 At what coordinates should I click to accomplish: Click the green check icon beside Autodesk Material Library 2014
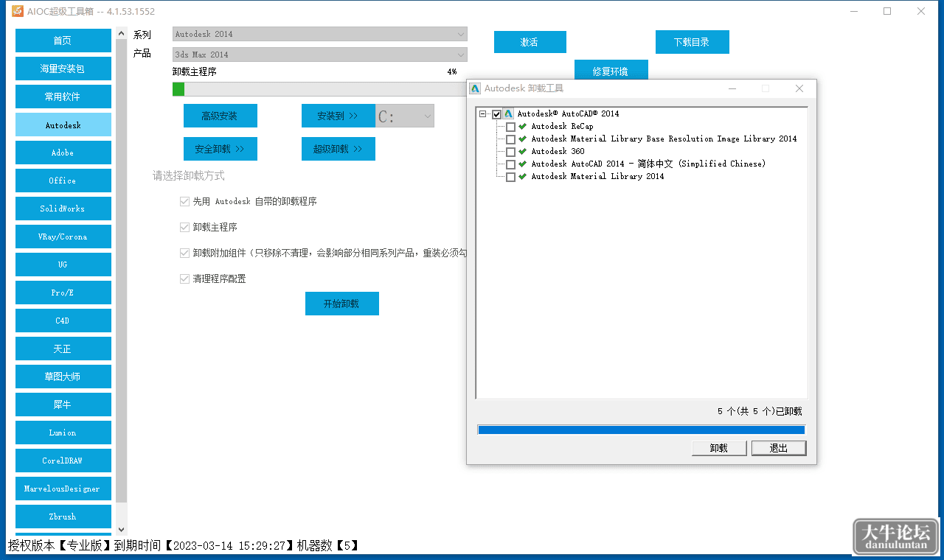click(523, 177)
